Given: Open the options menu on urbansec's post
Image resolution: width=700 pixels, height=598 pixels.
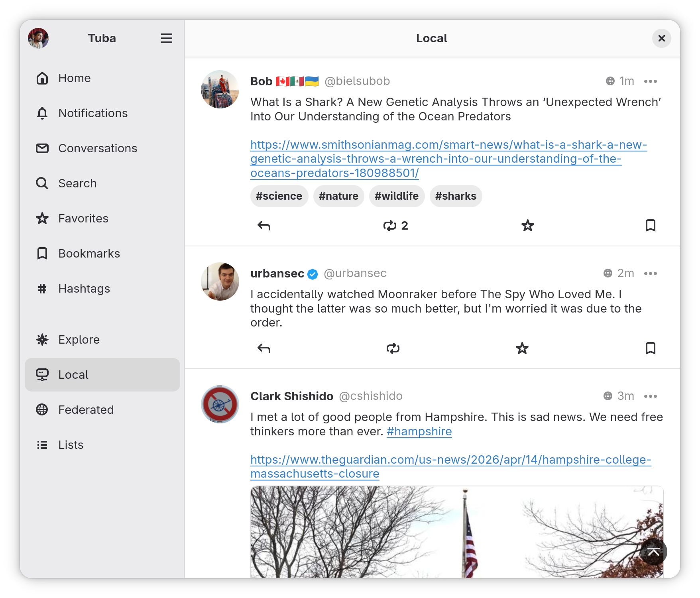Looking at the screenshot, I should coord(651,273).
